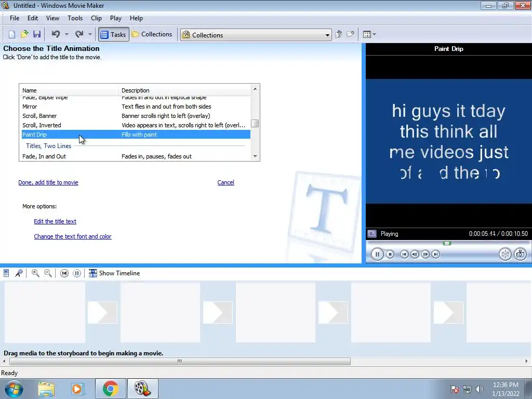The width and height of the screenshot is (532, 399).
Task: Jump back with the preview monitor's Back button
Action: pos(404,254)
